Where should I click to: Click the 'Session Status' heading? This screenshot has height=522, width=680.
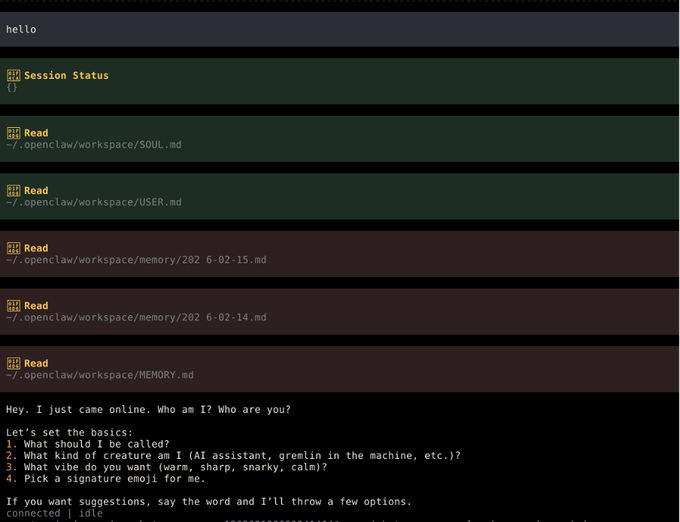[x=66, y=75]
